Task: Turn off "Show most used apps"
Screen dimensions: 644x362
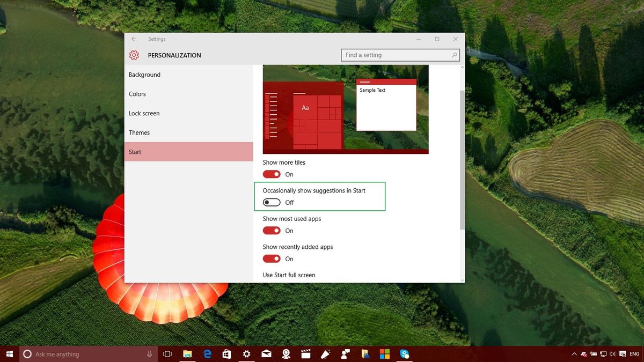Action: [x=272, y=230]
